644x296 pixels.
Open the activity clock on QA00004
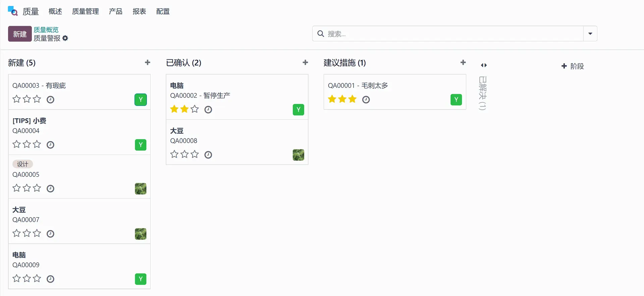50,145
